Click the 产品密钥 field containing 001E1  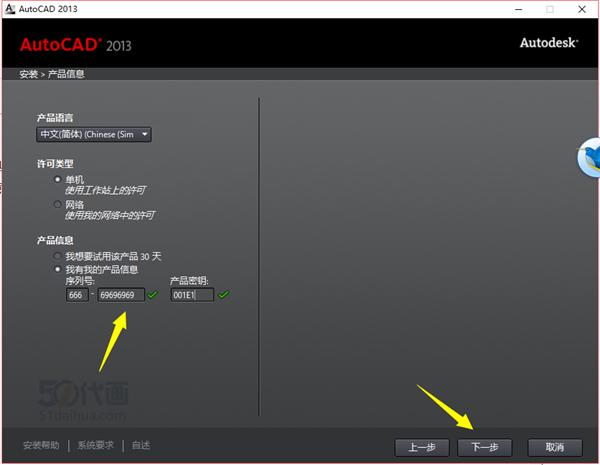(x=192, y=295)
